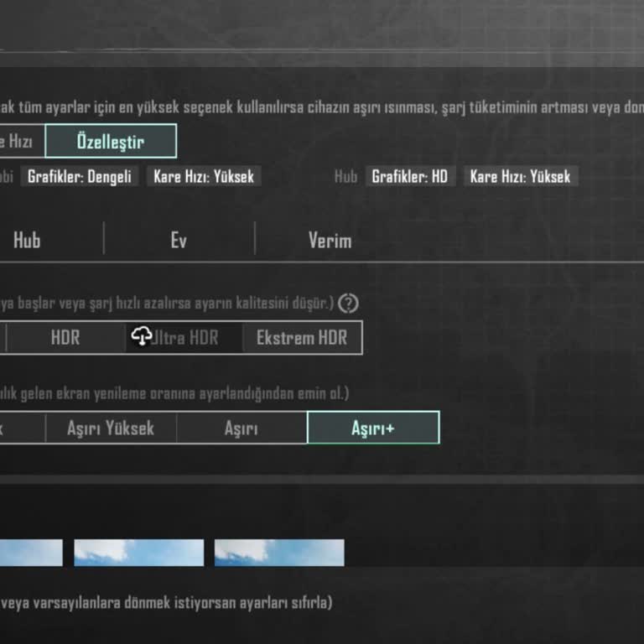
Task: Select the Özelleştir option
Action: pos(111,141)
